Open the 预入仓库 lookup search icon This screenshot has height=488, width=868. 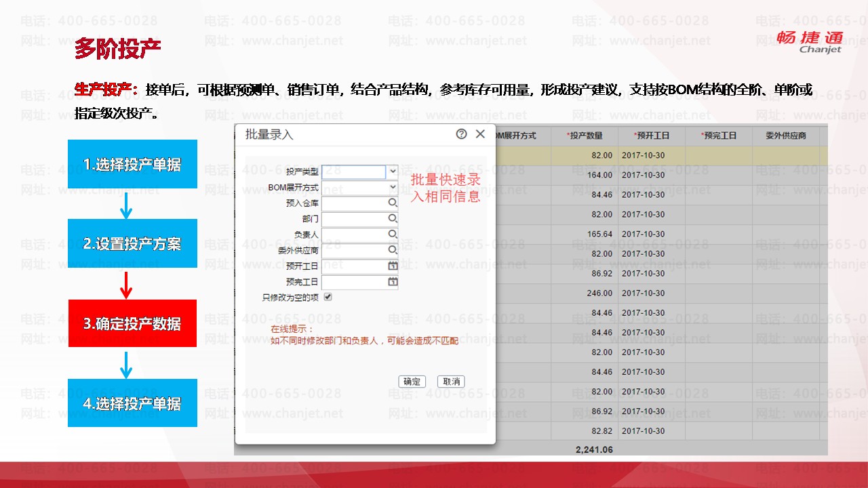393,203
